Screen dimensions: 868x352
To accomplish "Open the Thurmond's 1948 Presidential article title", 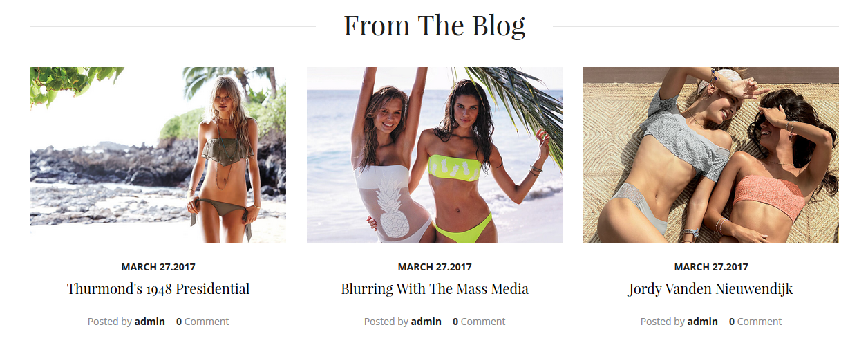I will (x=158, y=289).
